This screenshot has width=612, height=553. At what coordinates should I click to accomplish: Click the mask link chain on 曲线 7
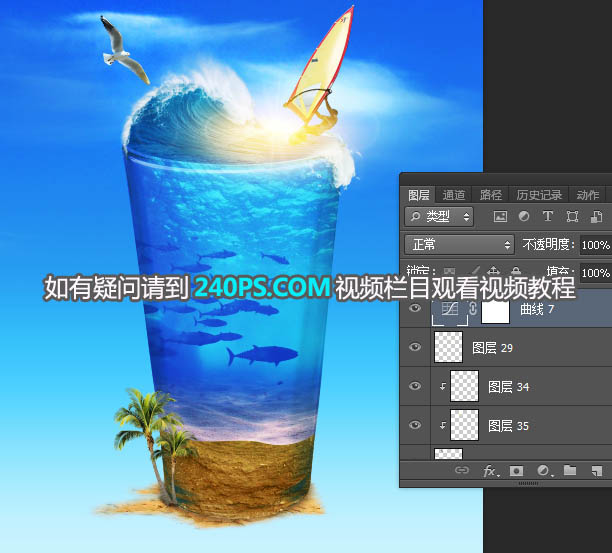pyautogui.click(x=473, y=309)
